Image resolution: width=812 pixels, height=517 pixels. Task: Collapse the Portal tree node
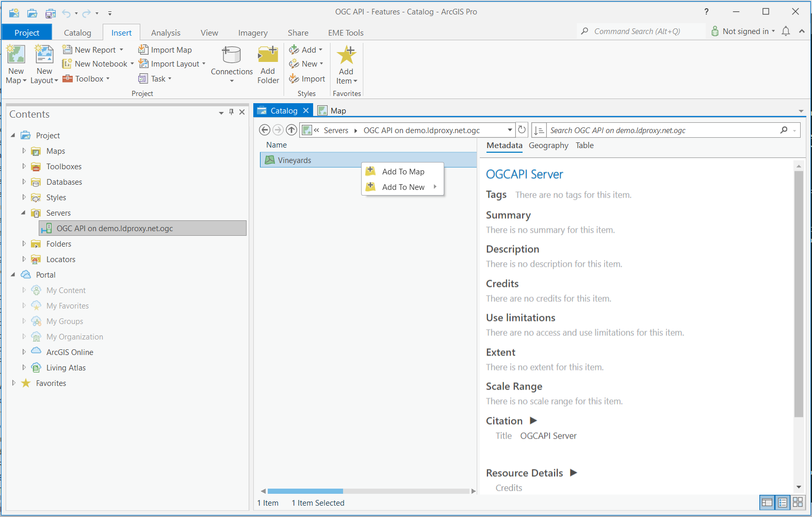coord(13,274)
